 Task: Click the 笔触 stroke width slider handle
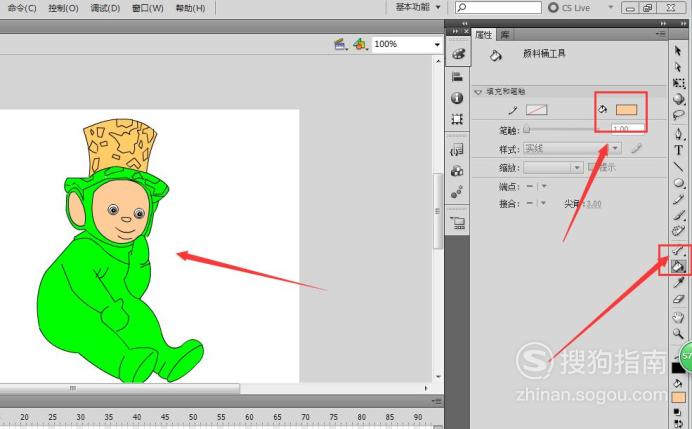click(527, 130)
